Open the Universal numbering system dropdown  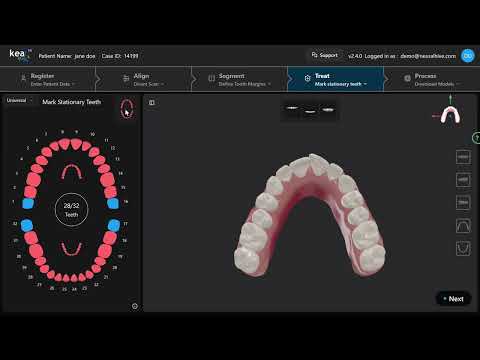(x=19, y=100)
